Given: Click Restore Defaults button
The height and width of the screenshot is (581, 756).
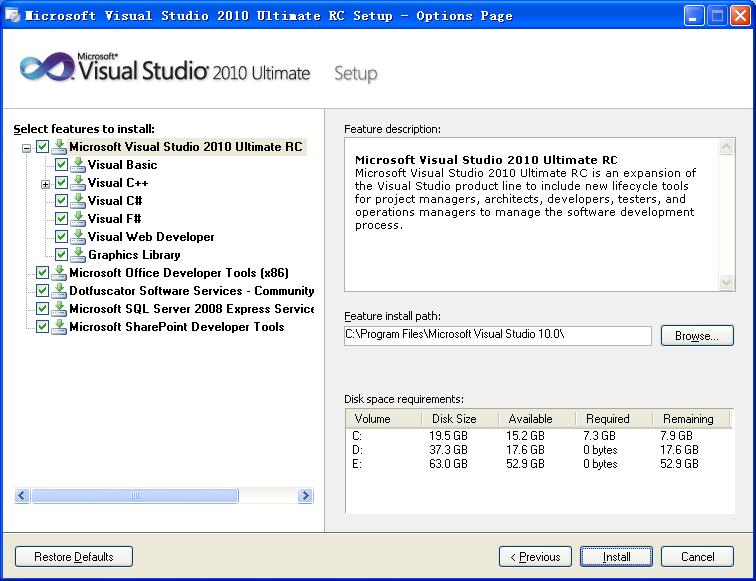Looking at the screenshot, I should coord(74,557).
